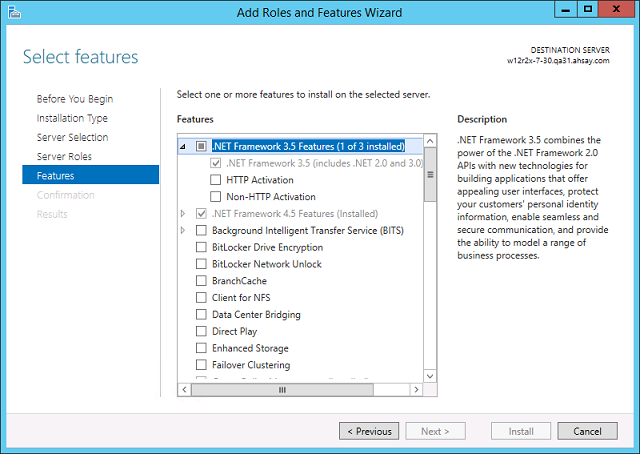Click the horizontal scroll right arrow

pyautogui.click(x=417, y=390)
